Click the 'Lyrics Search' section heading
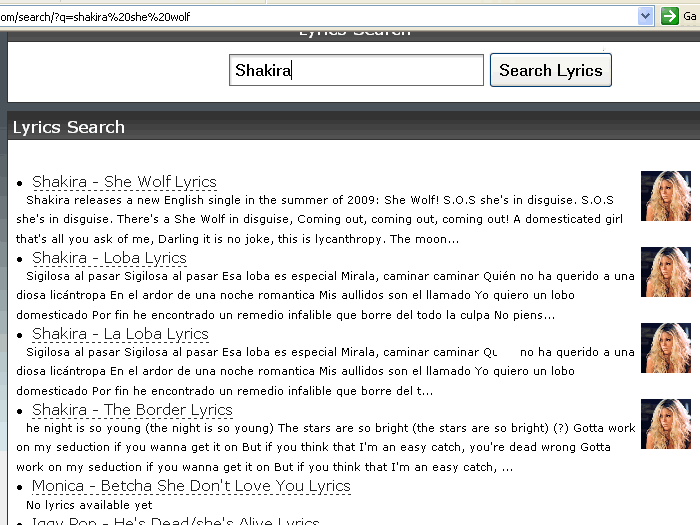700x525 pixels. [x=69, y=127]
